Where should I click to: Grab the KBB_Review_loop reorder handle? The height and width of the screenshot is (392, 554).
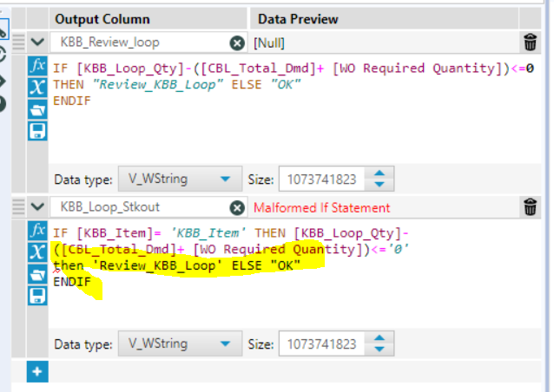coord(18,42)
